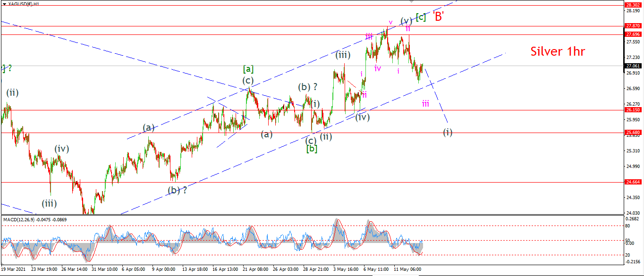Select the current price 27.061 marker
This screenshot has height=276, width=644.
633,66
